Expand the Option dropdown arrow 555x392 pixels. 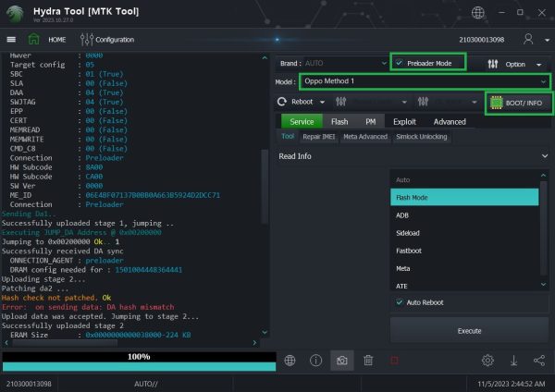(539, 65)
